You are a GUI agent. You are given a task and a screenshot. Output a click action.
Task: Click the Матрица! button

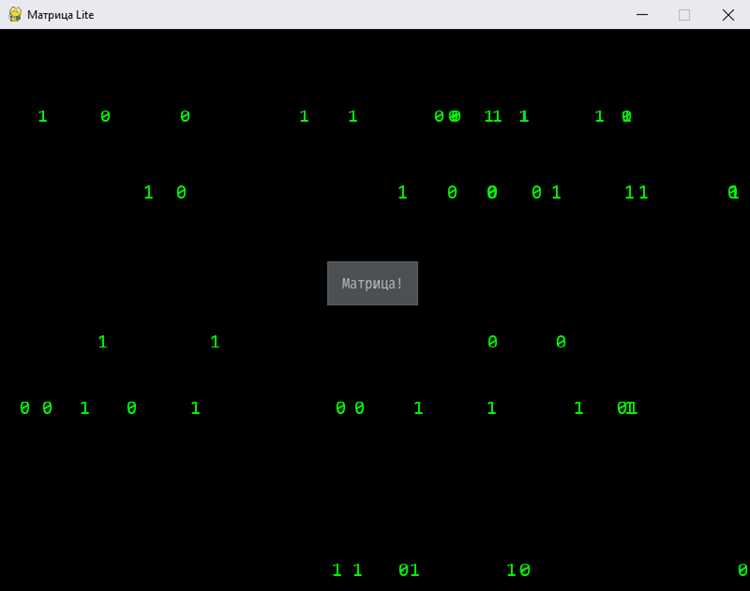pyautogui.click(x=372, y=283)
